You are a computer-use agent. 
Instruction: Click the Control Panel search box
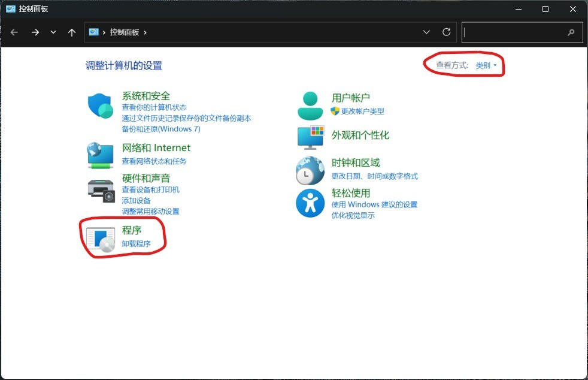(515, 32)
